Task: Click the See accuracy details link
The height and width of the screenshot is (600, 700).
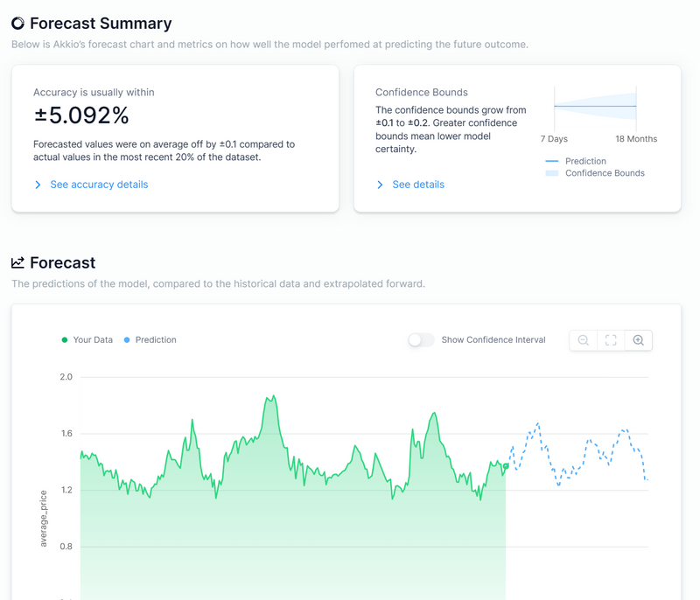Action: coord(99,185)
